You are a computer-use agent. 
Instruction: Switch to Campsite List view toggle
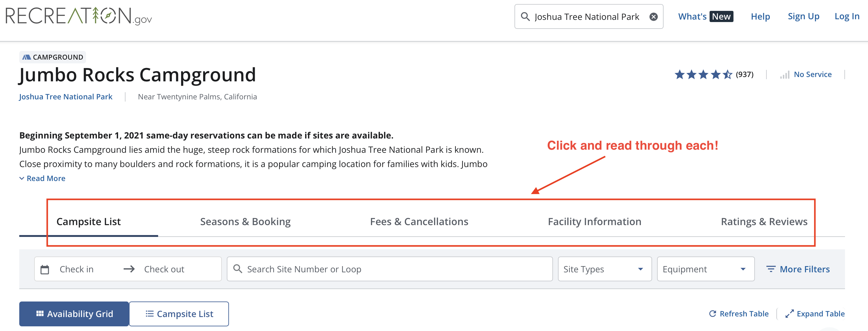point(179,314)
